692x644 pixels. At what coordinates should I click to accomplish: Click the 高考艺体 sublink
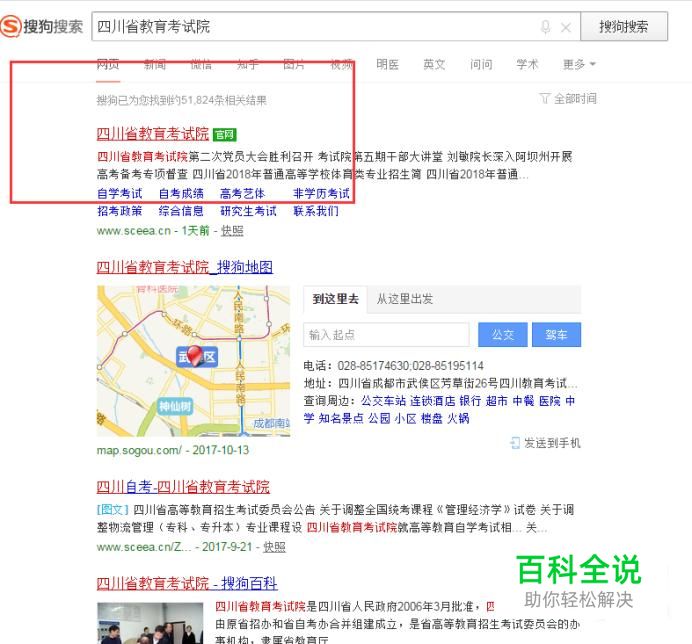243,193
